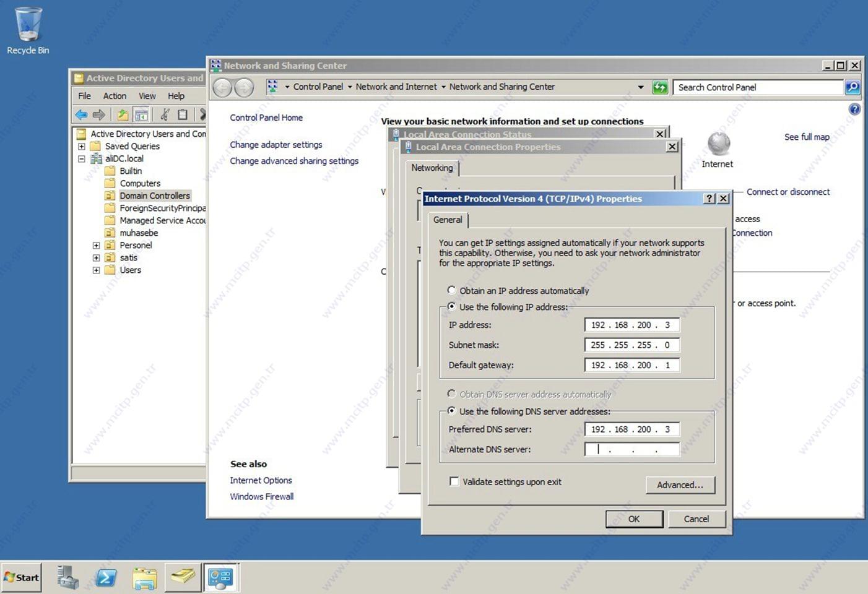Screen dimensions: 868x594
Task: Click the Search Control Panel box
Action: (x=759, y=87)
